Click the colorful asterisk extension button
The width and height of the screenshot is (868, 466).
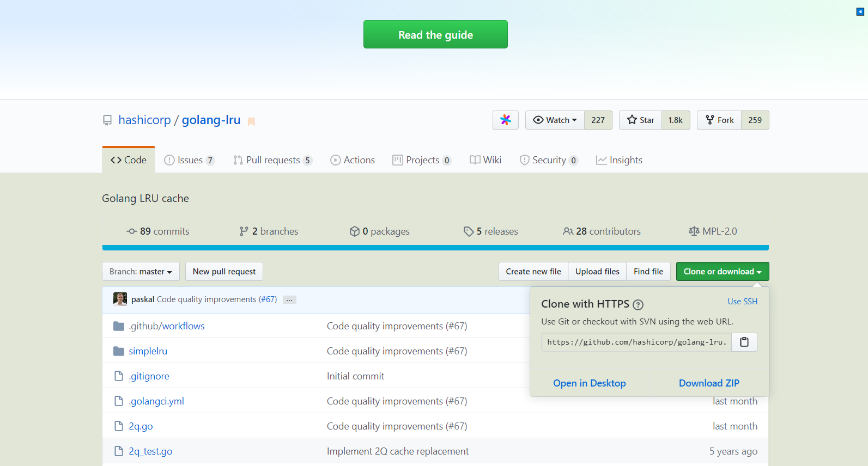click(506, 120)
